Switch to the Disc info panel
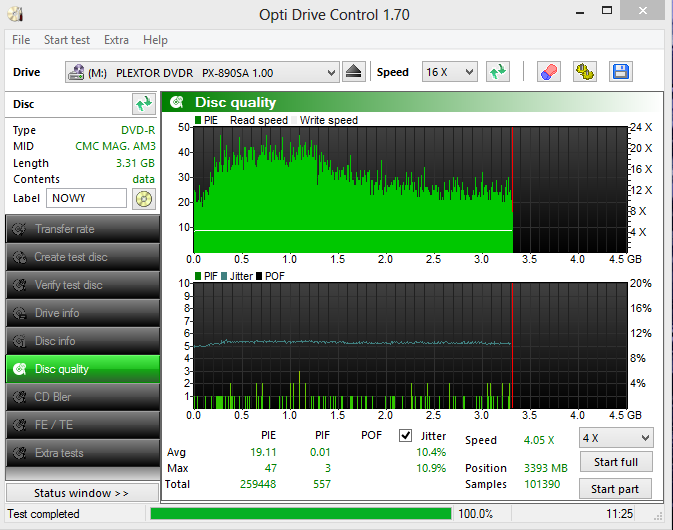 (x=83, y=341)
